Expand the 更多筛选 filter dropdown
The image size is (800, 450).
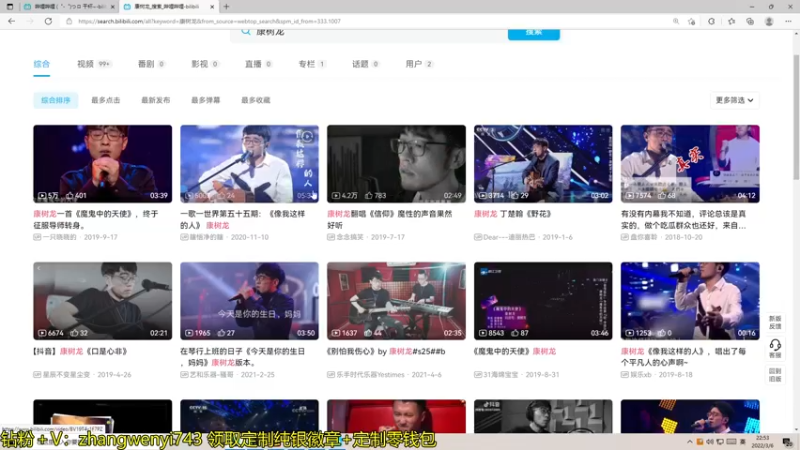pos(735,101)
